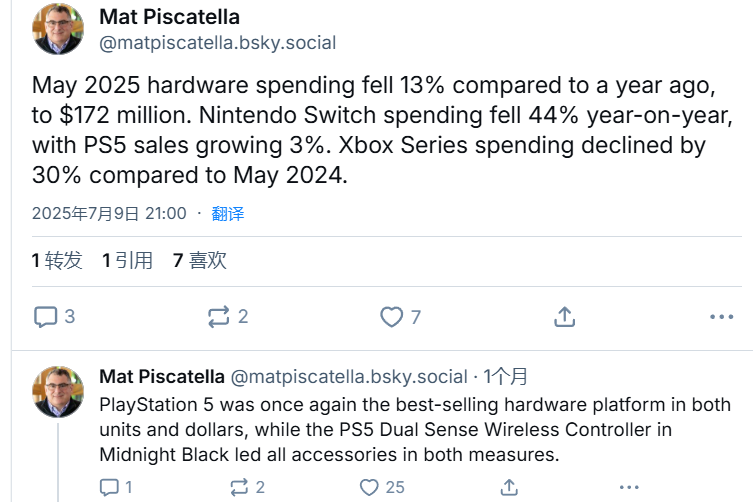View the 1 转发 reposts list
Image resolution: width=753 pixels, height=502 pixels.
(x=57, y=261)
